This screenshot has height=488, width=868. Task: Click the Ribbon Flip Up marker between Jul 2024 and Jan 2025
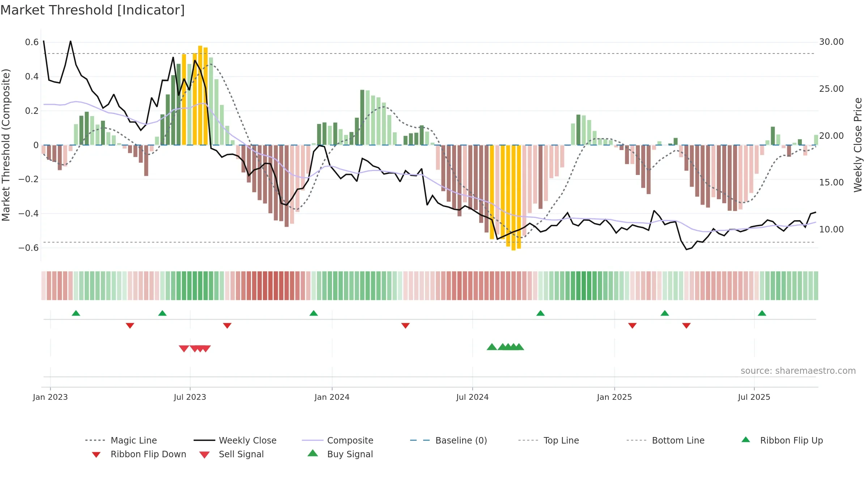click(x=540, y=313)
